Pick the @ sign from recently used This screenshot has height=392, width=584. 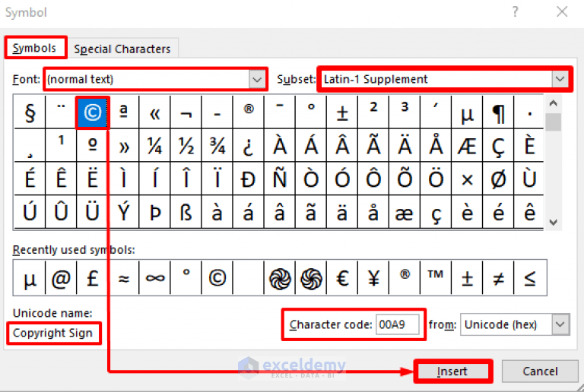pos(61,278)
